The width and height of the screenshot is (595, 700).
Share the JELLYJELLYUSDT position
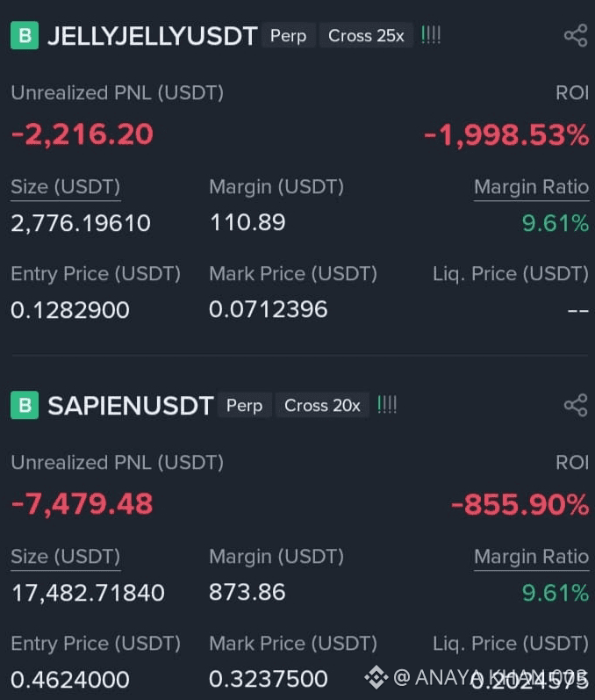[x=576, y=36]
